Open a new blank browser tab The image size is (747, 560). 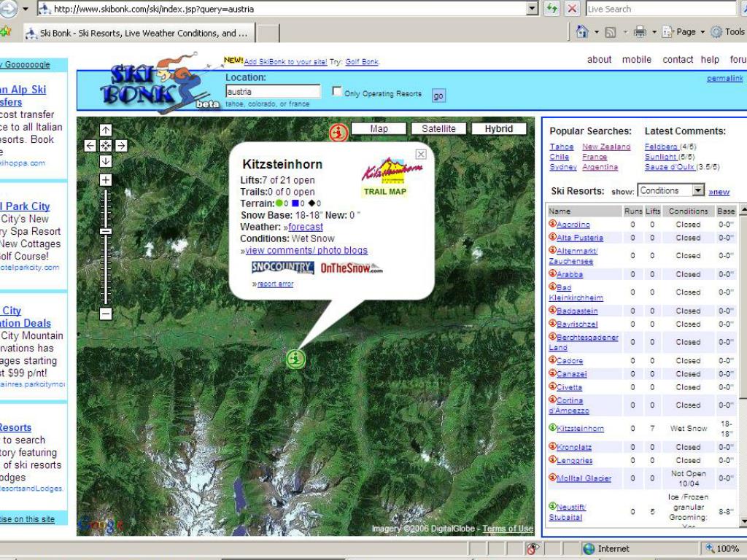[x=268, y=34]
